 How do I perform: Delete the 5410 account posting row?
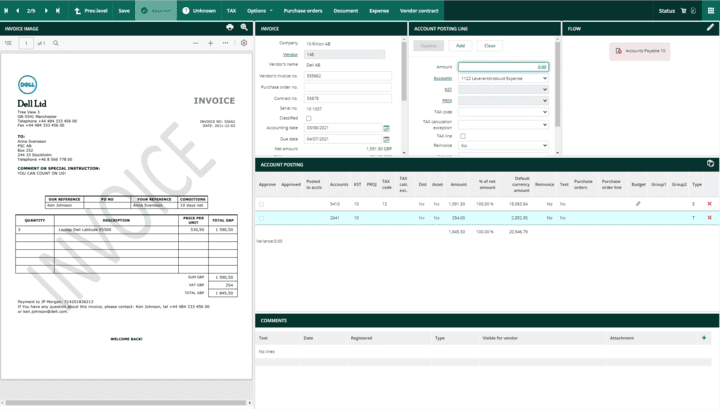709,203
